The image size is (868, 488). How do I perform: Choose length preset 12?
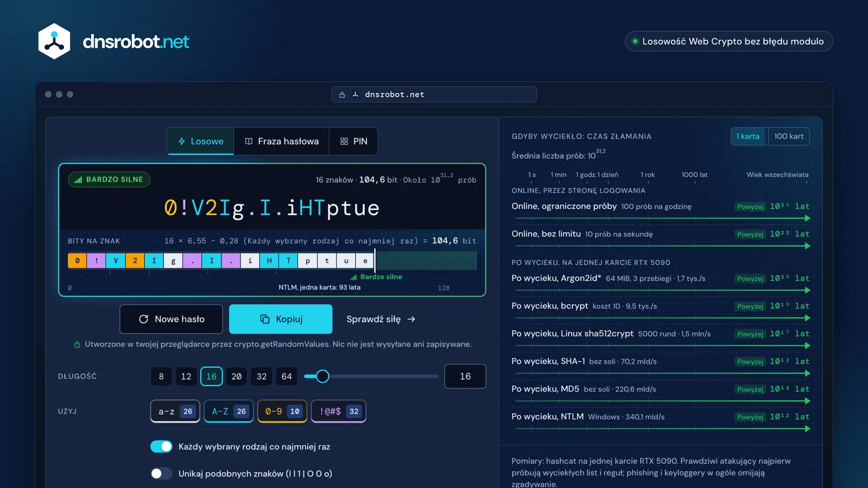(186, 376)
